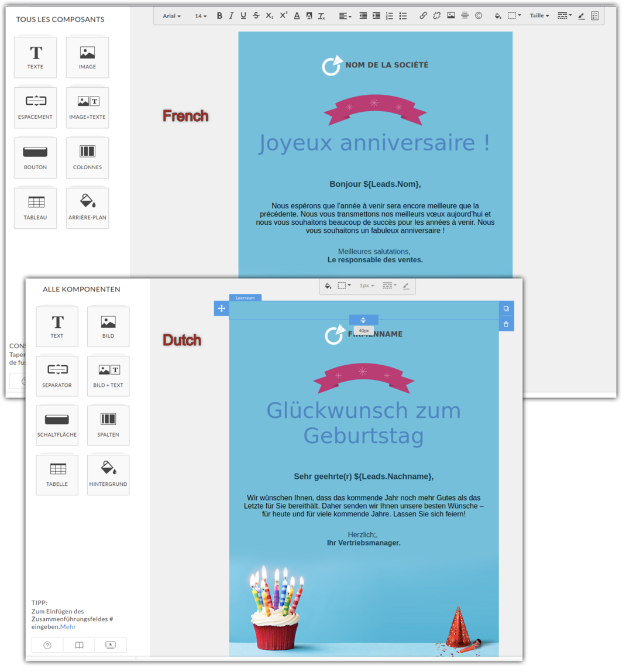Click the Glückwunsch zum Geburtstag heading
This screenshot has width=633, height=672.
pyautogui.click(x=364, y=423)
